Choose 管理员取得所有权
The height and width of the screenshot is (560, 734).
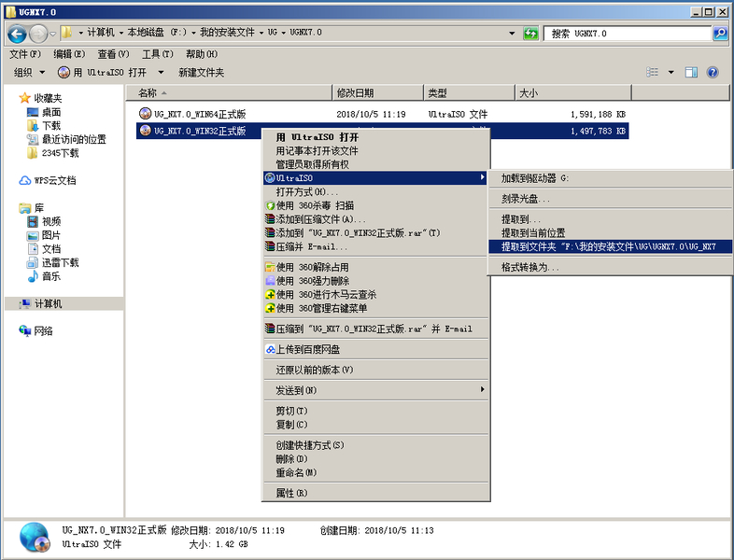pyautogui.click(x=376, y=164)
